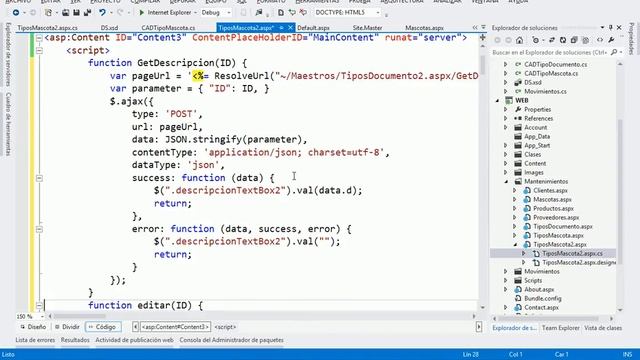
Task: Click the View Code angle-brackets icon
Action: click(x=600, y=40)
